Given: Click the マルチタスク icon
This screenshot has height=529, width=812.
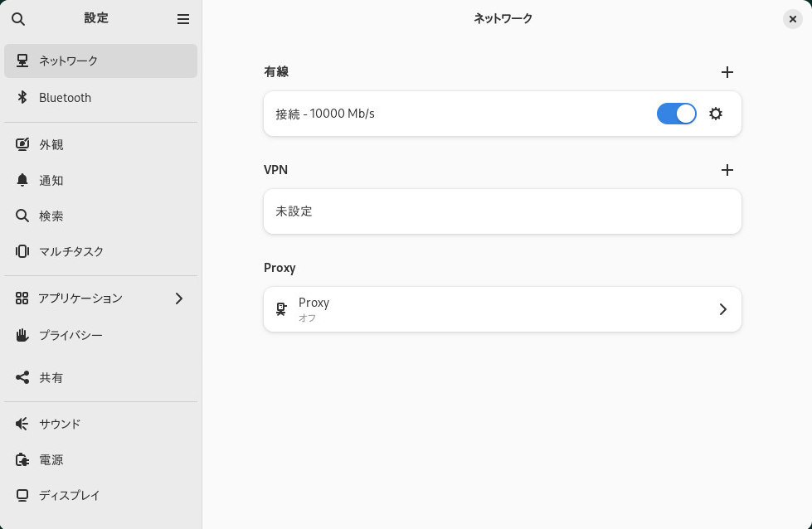Looking at the screenshot, I should pos(22,251).
